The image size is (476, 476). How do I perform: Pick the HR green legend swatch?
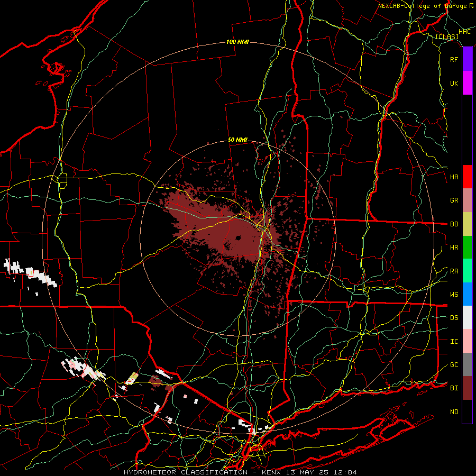tap(467, 247)
